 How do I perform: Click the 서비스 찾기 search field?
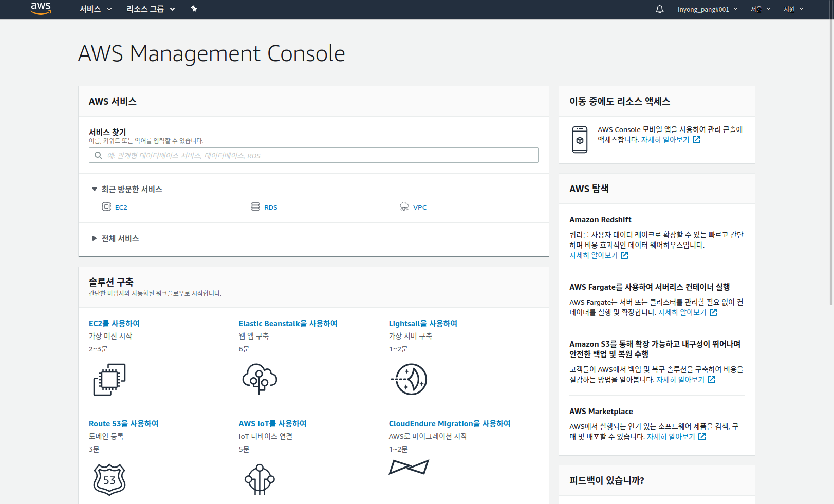point(313,155)
